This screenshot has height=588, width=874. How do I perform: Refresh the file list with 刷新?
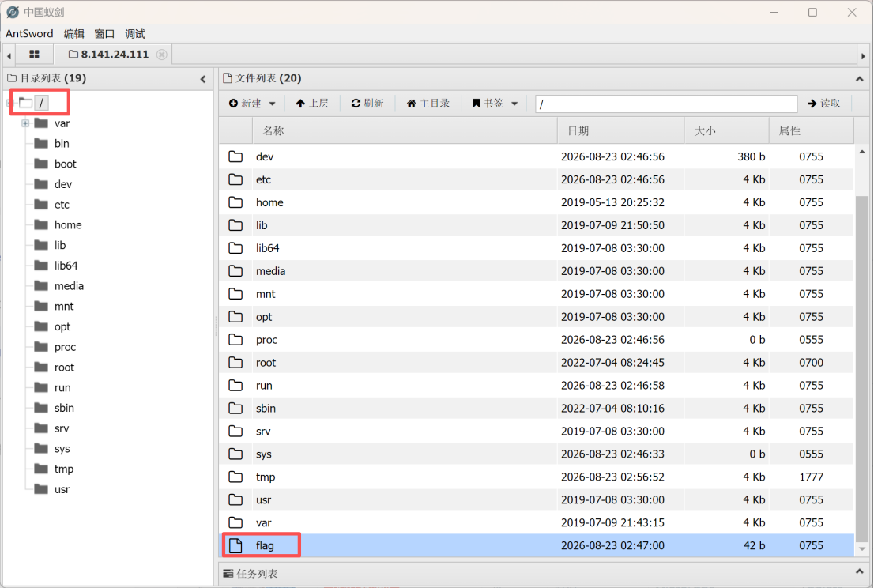click(x=367, y=103)
